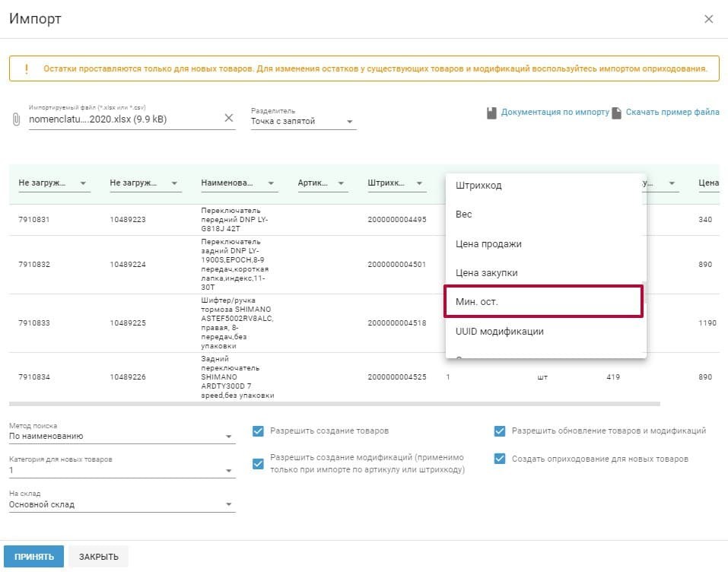The width and height of the screenshot is (728, 572).
Task: Click name Переключатель передний DNP LY-G818J 42T
Action: 234,220
